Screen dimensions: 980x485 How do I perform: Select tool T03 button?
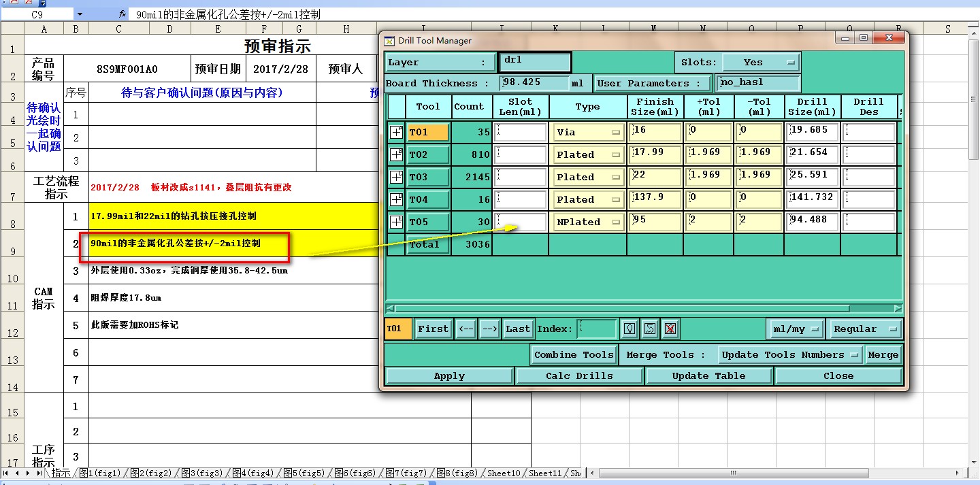point(428,177)
